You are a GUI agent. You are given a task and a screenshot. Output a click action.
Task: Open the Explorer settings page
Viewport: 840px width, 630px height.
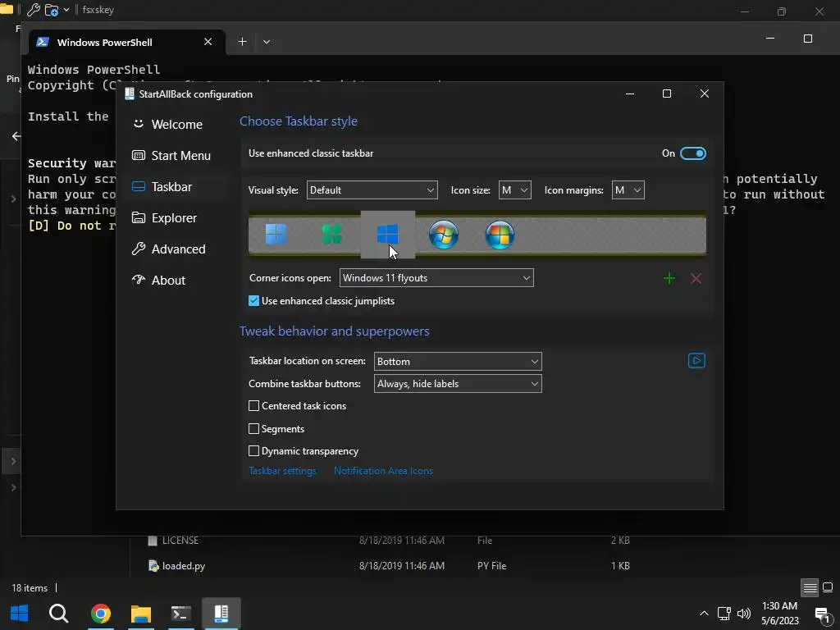[177, 218]
